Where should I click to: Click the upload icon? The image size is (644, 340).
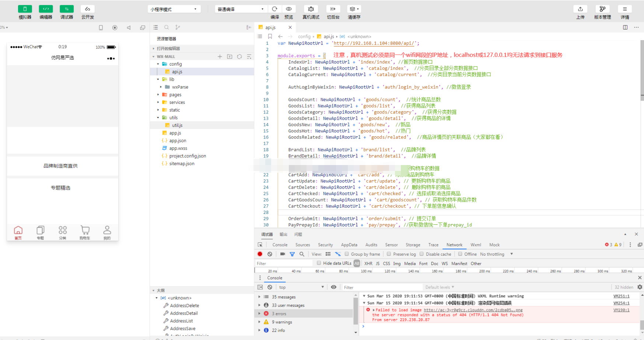click(x=580, y=9)
